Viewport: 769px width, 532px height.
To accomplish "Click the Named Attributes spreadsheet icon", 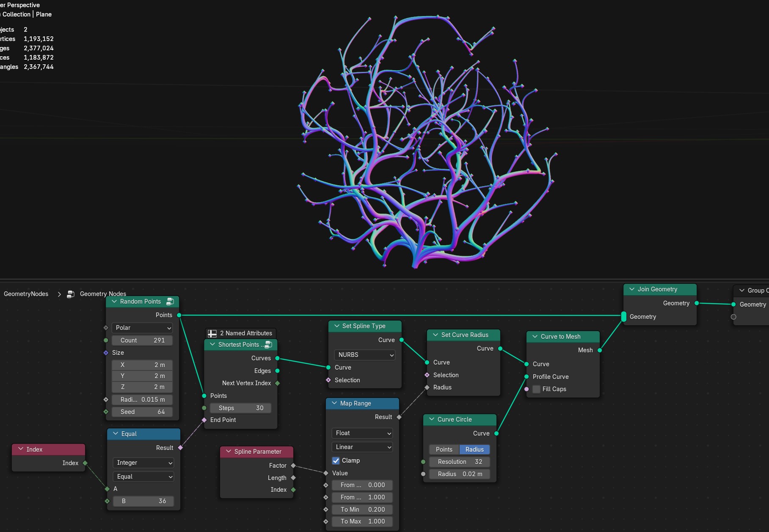I will coord(212,333).
